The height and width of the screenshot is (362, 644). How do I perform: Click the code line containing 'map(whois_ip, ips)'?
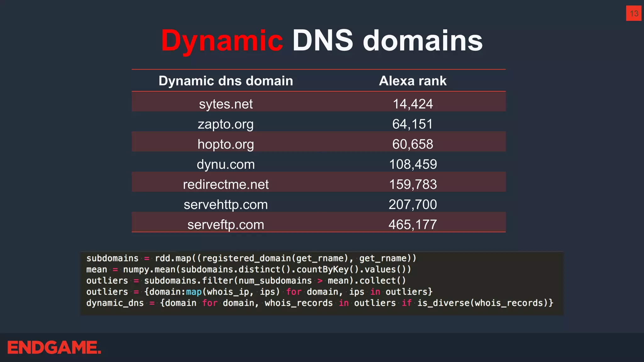click(259, 292)
